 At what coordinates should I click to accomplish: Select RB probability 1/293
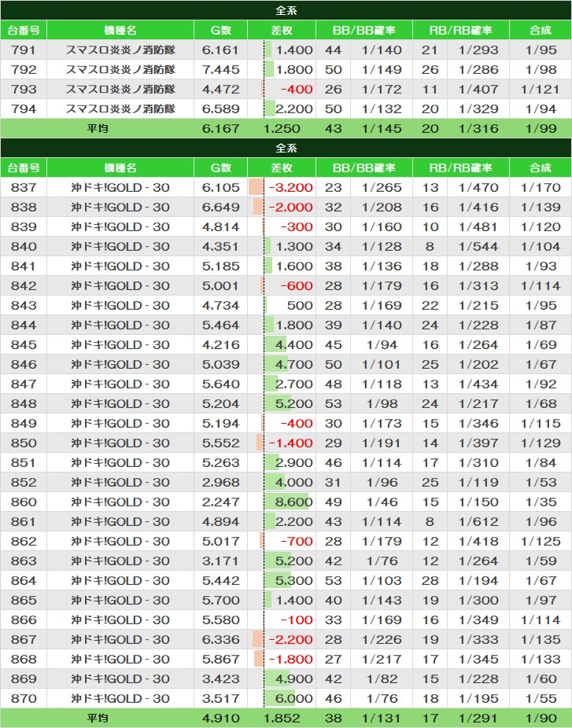[478, 50]
